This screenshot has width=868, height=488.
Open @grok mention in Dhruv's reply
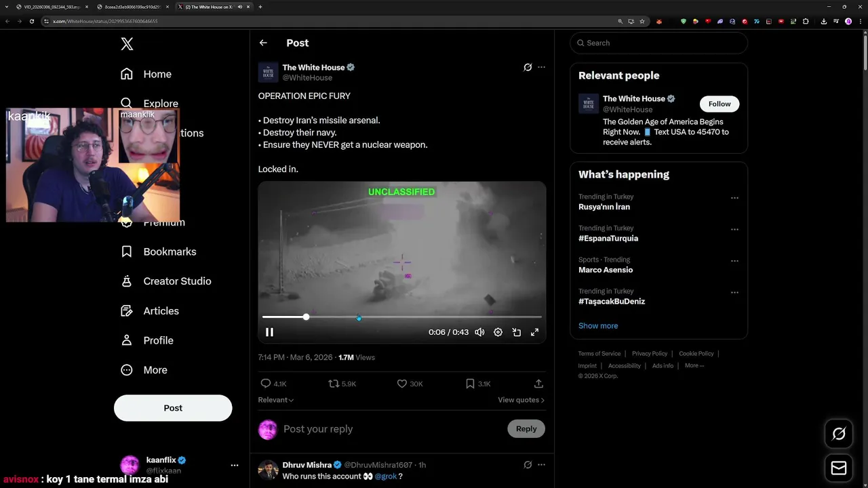tap(386, 476)
